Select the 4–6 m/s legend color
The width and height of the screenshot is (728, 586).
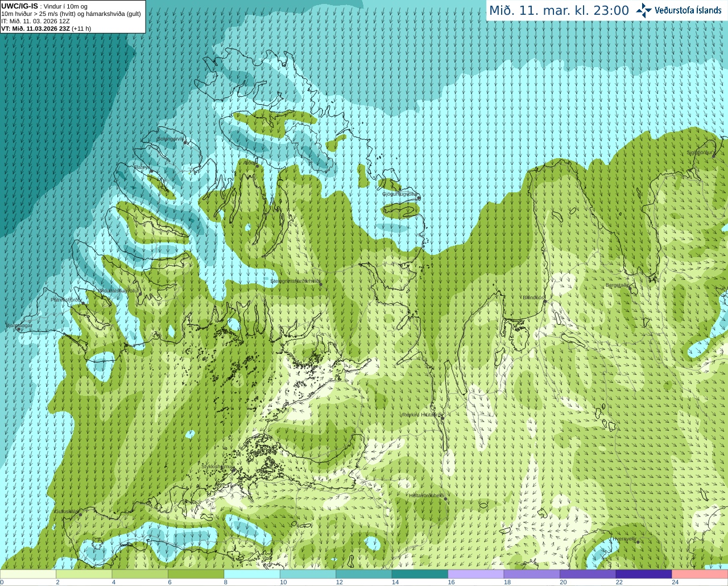point(140,574)
